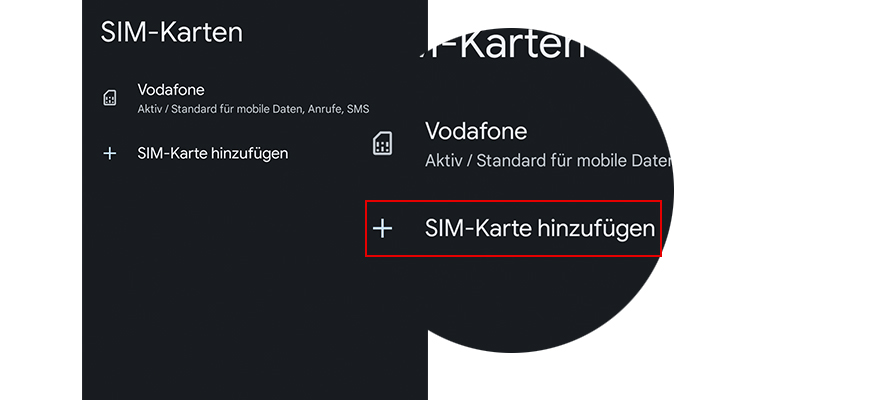Screen dimensions: 879x400
Task: Select "SIM-Karte hinzufügen" in the left panel
Action: (213, 154)
